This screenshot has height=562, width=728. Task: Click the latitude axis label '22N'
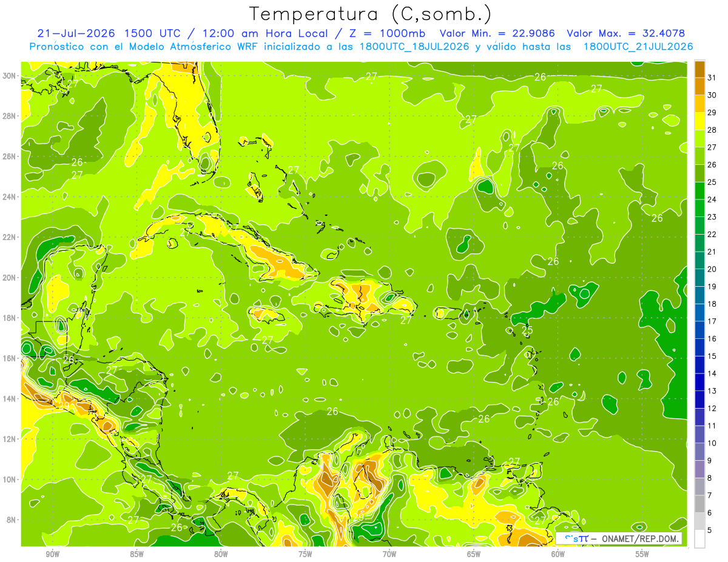(10, 237)
